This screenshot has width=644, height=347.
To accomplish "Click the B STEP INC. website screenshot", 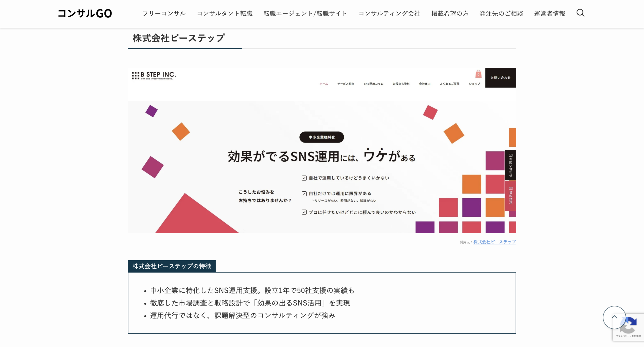I will (322, 150).
